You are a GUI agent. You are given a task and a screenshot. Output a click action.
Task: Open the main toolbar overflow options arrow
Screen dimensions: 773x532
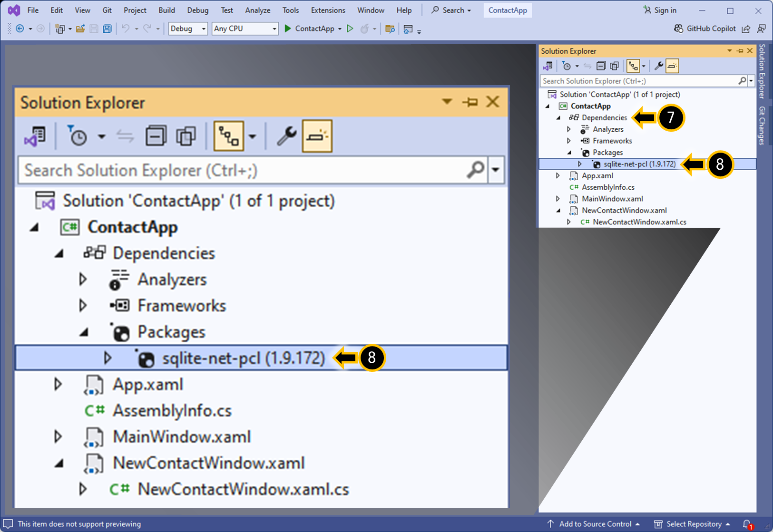coord(419,32)
